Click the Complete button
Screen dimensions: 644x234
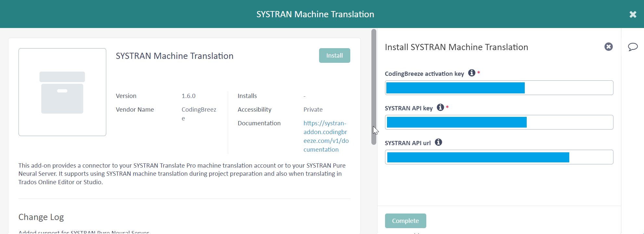(x=406, y=221)
